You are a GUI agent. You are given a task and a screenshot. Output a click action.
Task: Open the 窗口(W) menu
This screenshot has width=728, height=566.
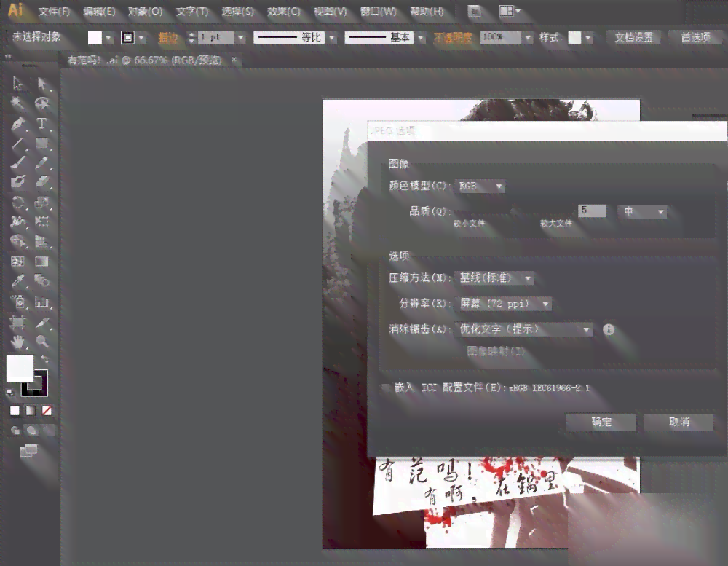(x=378, y=12)
